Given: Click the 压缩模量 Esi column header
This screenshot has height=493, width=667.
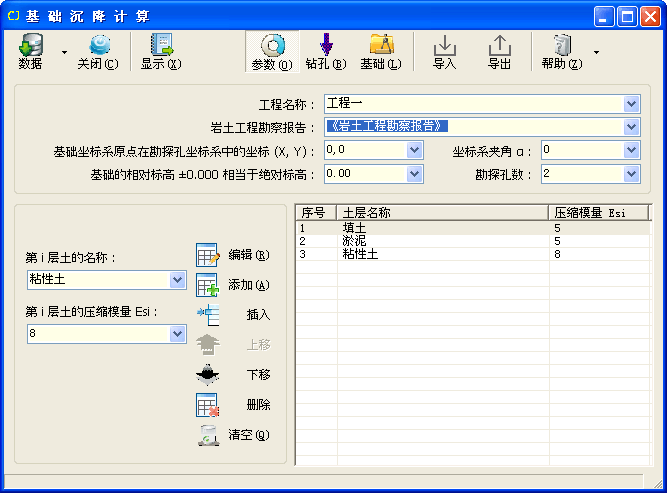Looking at the screenshot, I should pyautogui.click(x=599, y=213).
